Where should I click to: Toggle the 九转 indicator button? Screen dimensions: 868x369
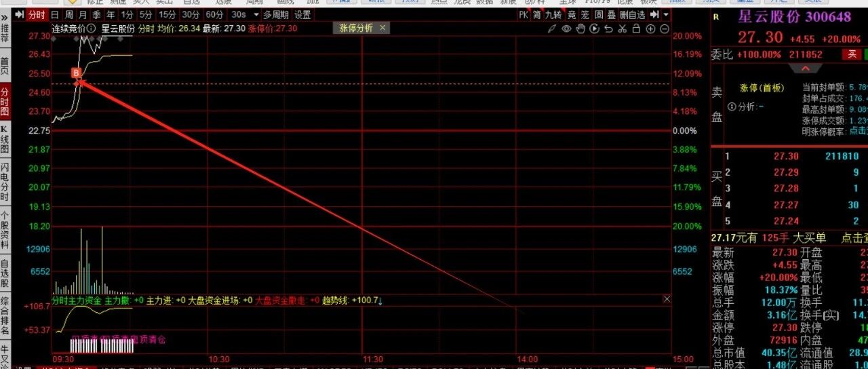(x=553, y=14)
